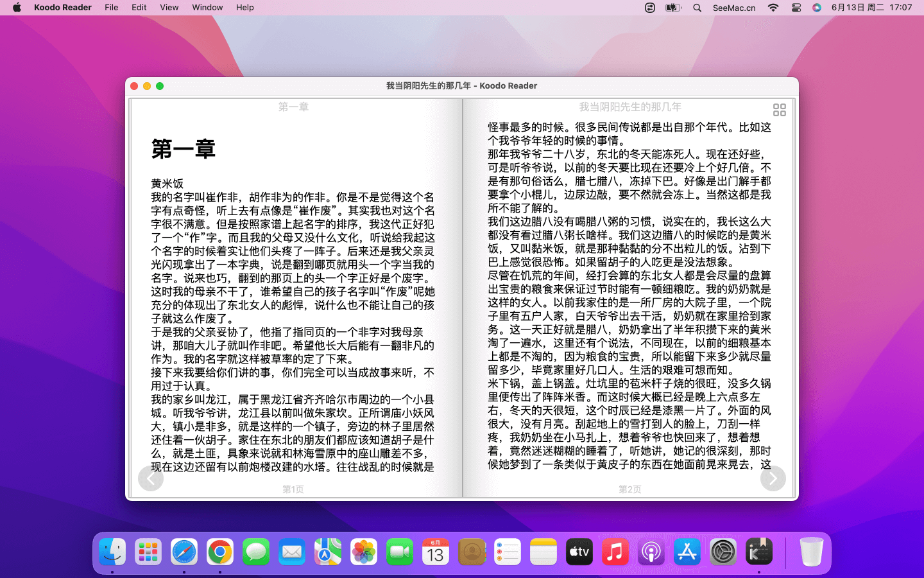924x578 pixels.
Task: Go to the previous page arrow
Action: tap(151, 478)
